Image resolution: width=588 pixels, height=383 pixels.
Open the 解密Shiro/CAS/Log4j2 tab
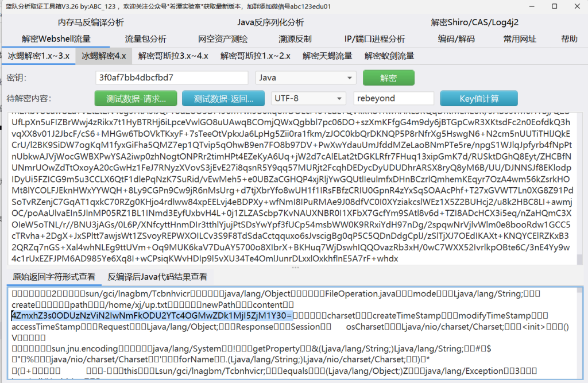474,23
